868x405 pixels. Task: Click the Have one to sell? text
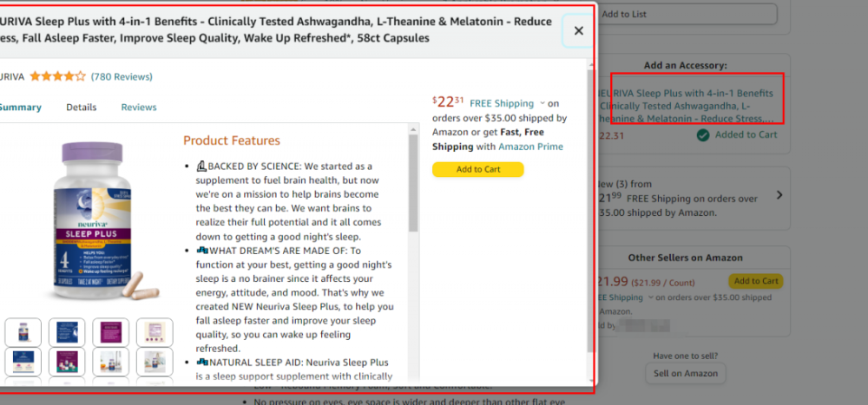pyautogui.click(x=686, y=356)
